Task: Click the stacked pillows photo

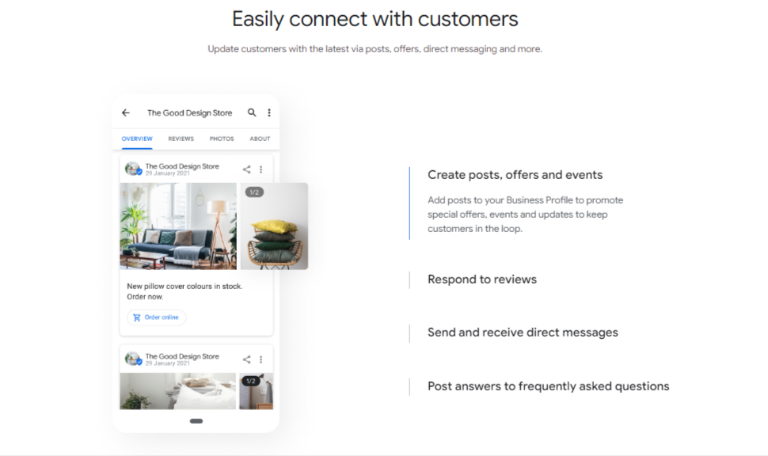Action: coord(274,226)
